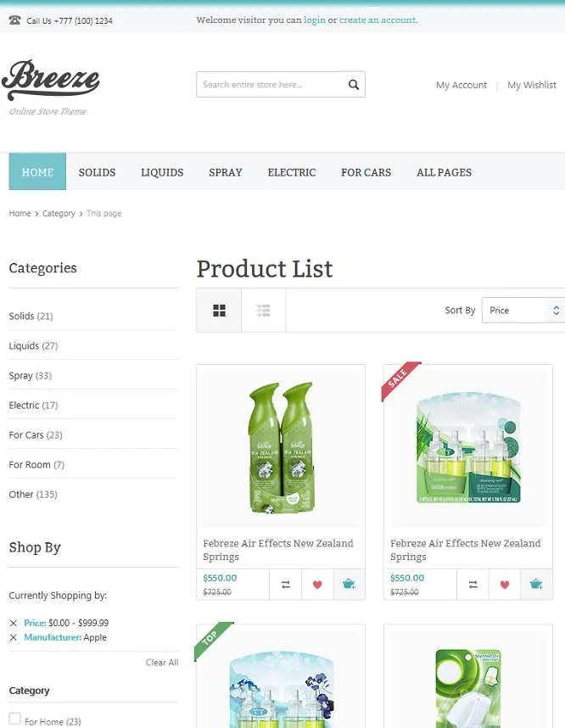
Task: Open the Spray category in sidebar
Action: [x=31, y=376]
